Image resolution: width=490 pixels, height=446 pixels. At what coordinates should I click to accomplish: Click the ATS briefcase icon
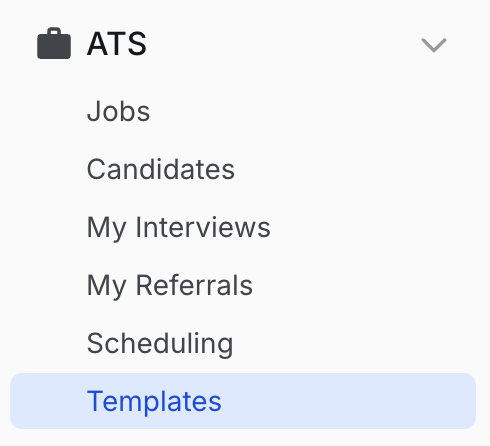point(54,43)
